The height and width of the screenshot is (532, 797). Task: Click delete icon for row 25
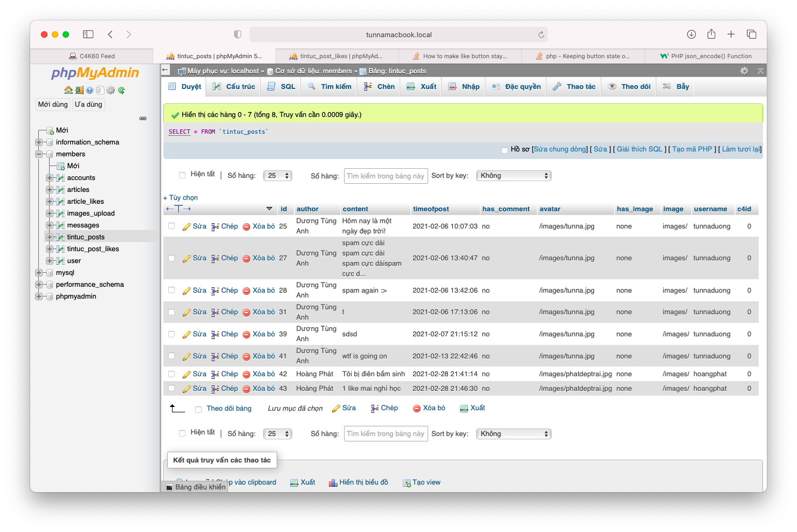tap(246, 227)
